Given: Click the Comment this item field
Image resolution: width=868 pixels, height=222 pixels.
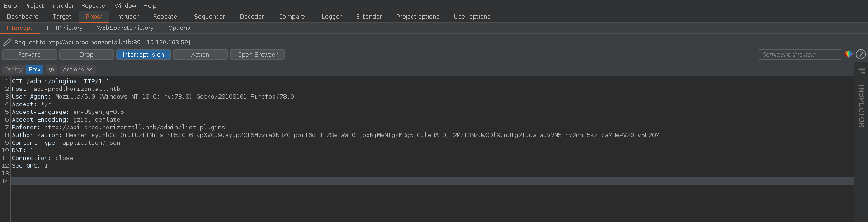Looking at the screenshot, I should (x=799, y=54).
